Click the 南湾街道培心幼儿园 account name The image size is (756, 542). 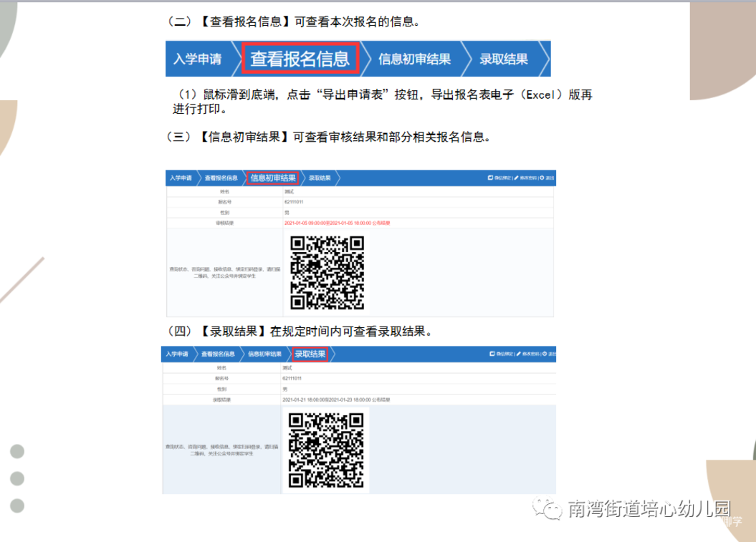[x=649, y=509]
